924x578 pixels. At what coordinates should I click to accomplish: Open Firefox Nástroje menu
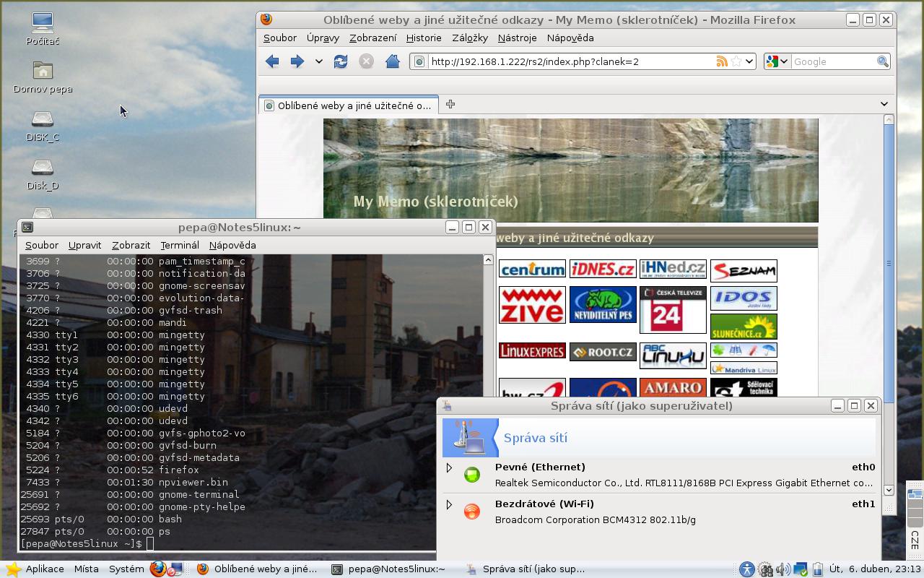pyautogui.click(x=517, y=38)
